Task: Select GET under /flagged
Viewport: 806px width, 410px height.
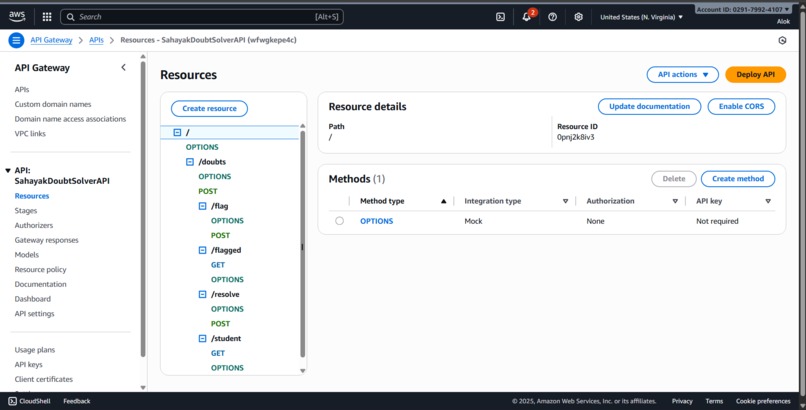Action: pos(218,265)
